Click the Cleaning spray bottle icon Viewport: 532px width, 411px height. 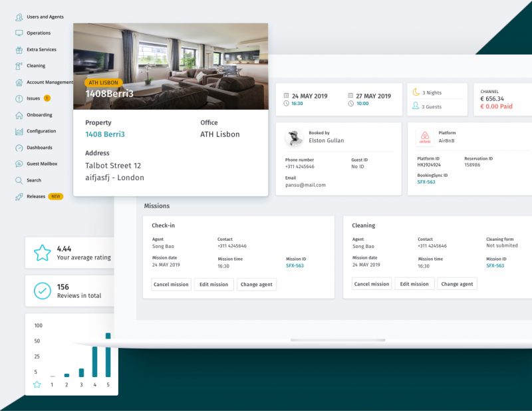[x=19, y=66]
